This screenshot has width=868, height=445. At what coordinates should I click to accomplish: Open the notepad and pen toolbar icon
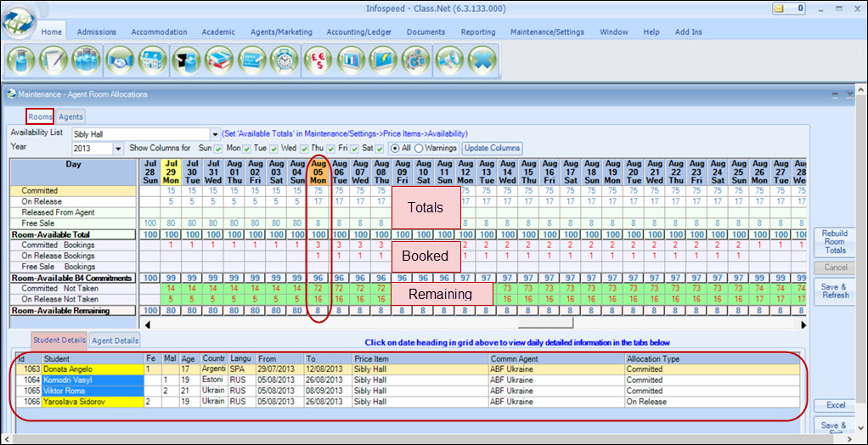tap(54, 62)
